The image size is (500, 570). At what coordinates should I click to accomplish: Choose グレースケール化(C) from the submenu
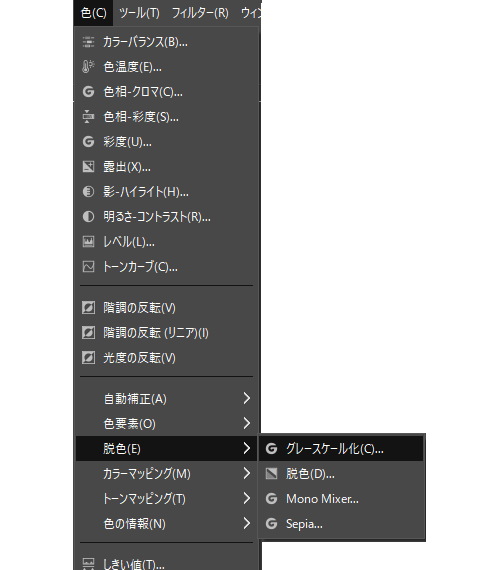[x=341, y=449]
